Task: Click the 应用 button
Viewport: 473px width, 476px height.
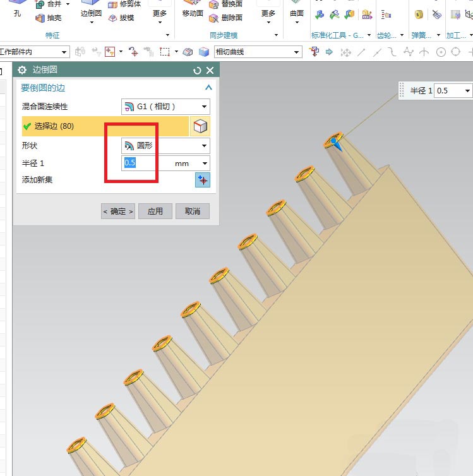Action: point(155,211)
